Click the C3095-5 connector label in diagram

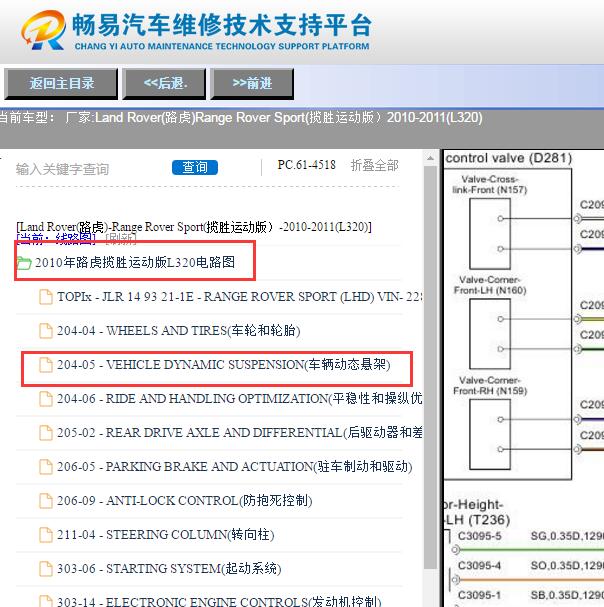(x=479, y=536)
